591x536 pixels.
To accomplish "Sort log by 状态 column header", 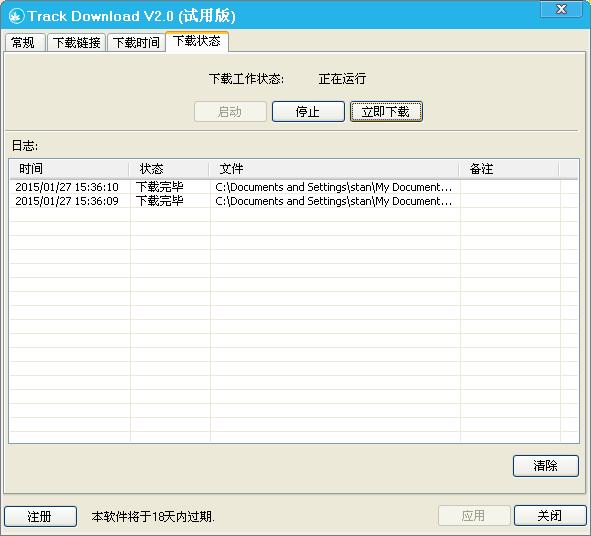I will pyautogui.click(x=169, y=169).
